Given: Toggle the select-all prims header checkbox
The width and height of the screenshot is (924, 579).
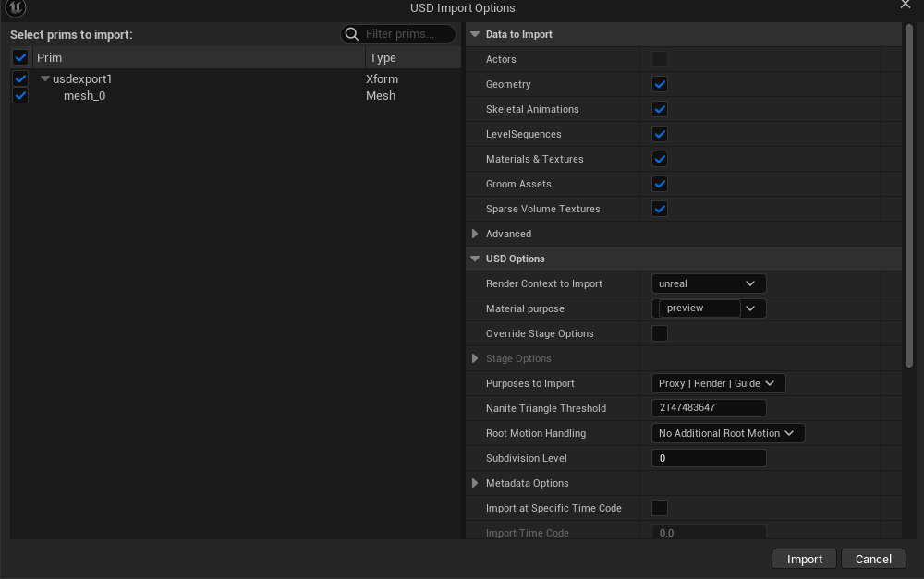Looking at the screenshot, I should (20, 58).
